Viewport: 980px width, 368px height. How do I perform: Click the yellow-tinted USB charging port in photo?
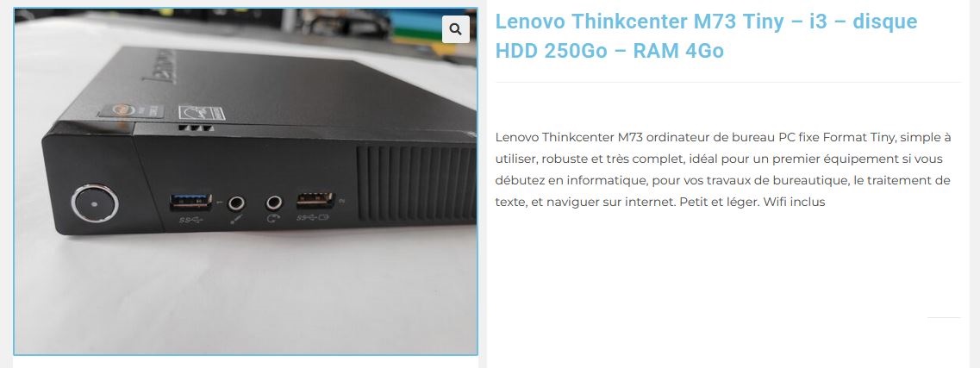pos(315,201)
